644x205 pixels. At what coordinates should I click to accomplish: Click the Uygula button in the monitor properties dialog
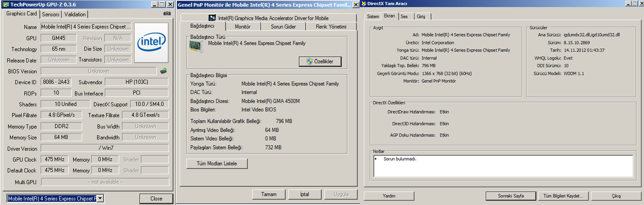(x=341, y=194)
